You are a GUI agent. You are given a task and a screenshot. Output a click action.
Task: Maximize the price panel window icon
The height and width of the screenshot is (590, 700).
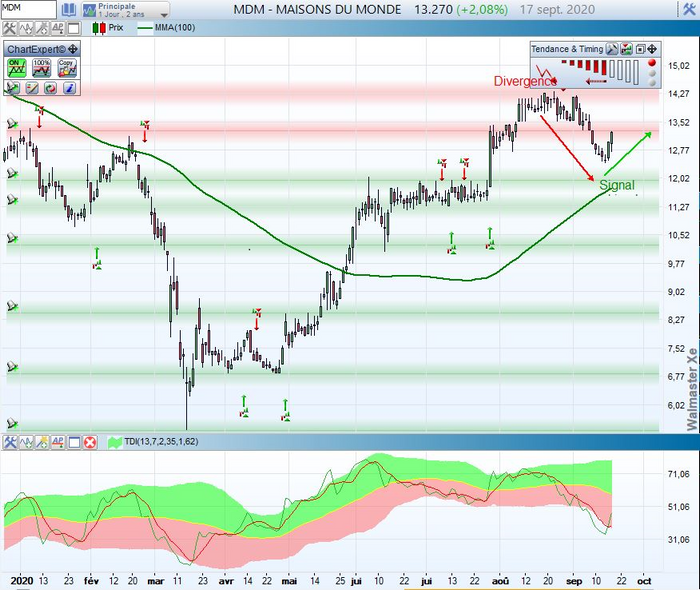74,28
